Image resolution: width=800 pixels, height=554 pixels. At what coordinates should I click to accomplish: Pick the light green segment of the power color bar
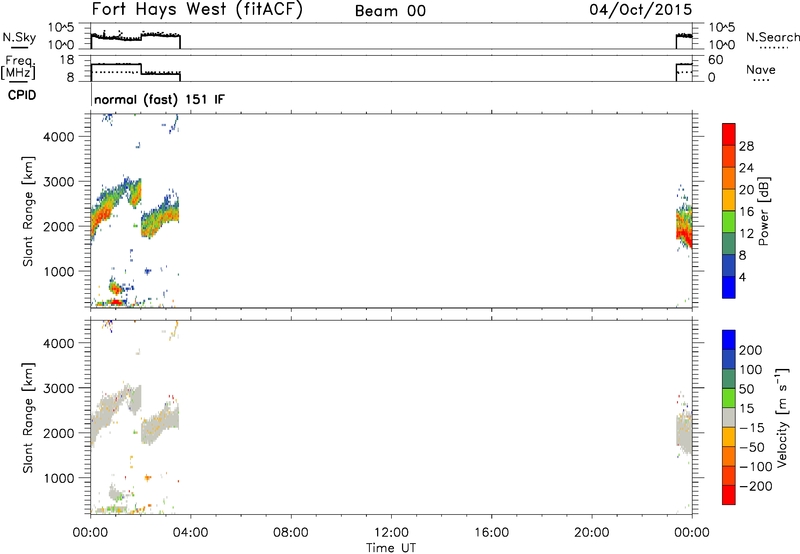[x=729, y=221]
